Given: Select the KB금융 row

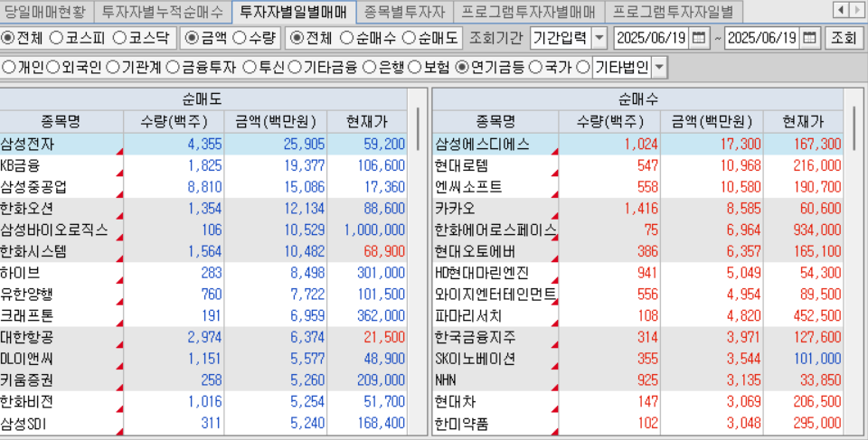Looking at the screenshot, I should point(203,165).
